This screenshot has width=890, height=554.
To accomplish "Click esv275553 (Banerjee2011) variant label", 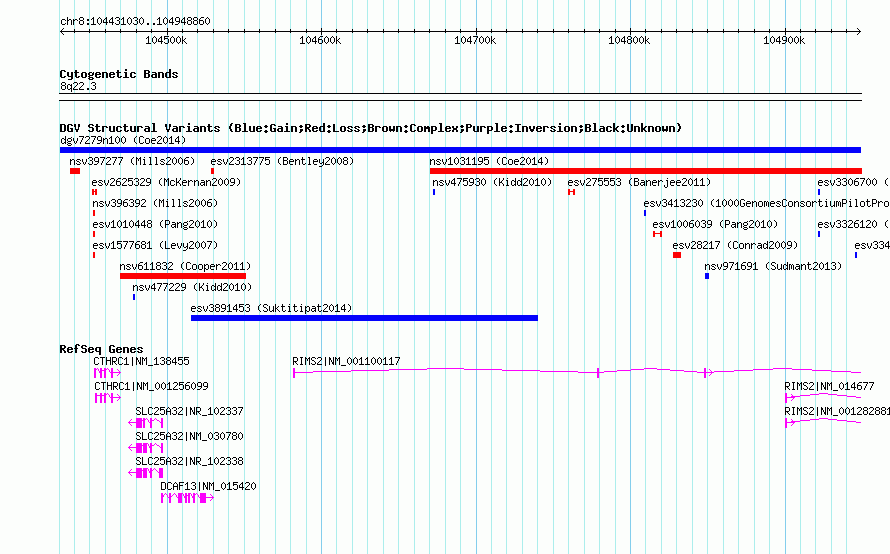I will tap(639, 182).
